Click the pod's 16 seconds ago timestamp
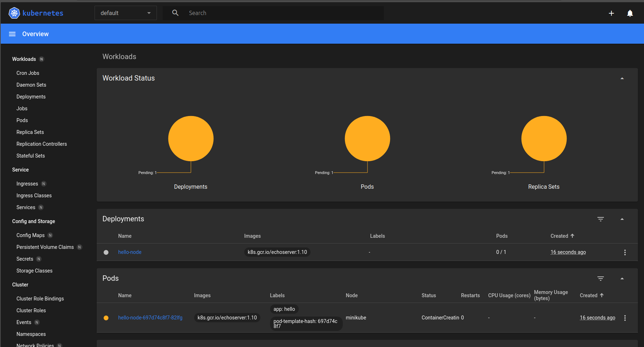 coord(597,318)
